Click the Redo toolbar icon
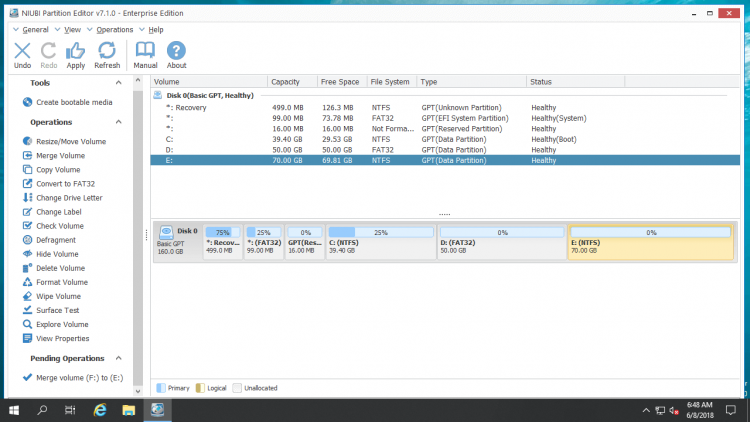 pos(48,55)
